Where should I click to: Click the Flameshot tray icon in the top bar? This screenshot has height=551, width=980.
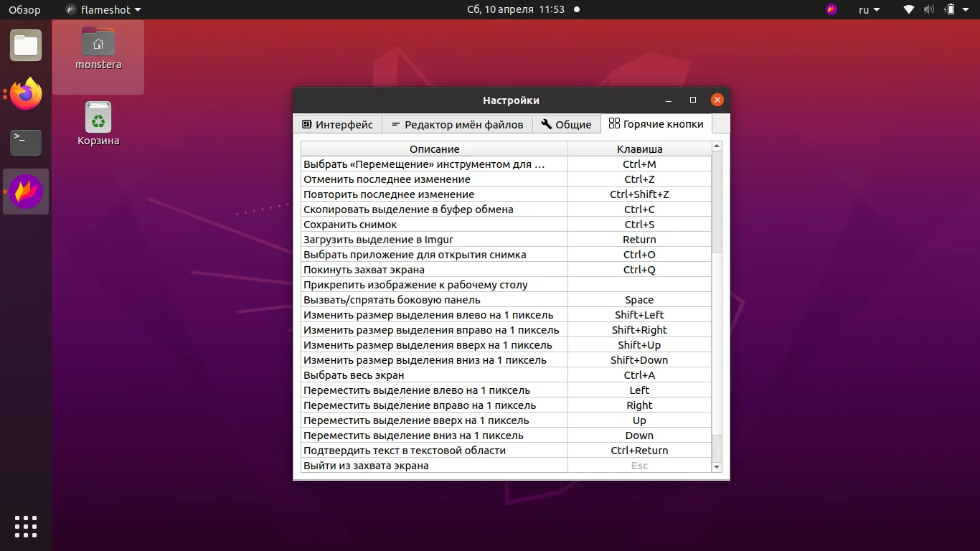[830, 9]
